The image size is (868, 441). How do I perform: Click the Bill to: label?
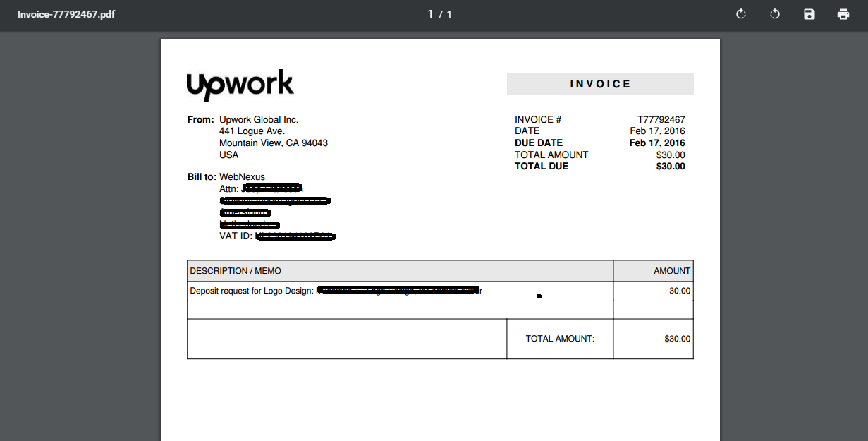[202, 177]
